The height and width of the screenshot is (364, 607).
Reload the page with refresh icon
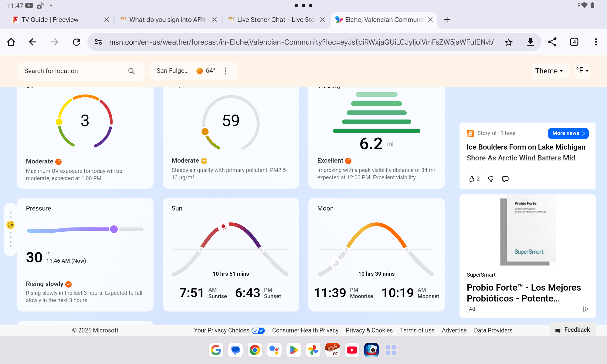tap(76, 42)
